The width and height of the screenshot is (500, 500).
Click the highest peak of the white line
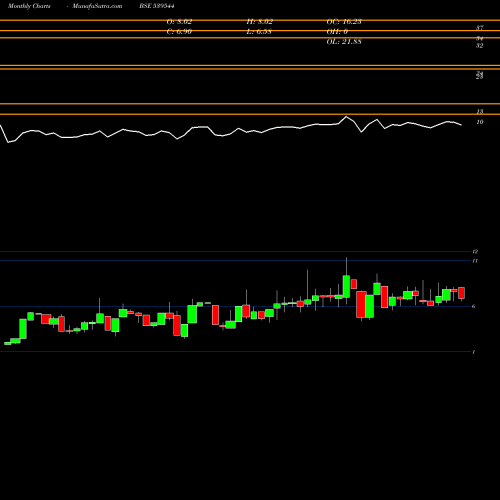346,117
